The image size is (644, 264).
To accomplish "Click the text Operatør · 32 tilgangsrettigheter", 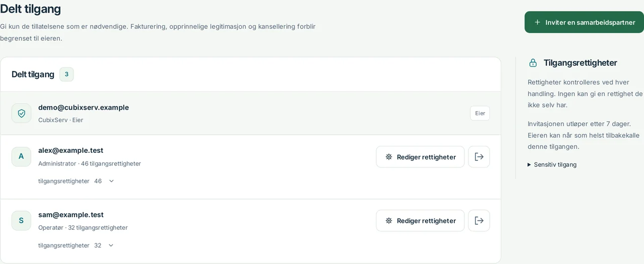I will point(83,227).
